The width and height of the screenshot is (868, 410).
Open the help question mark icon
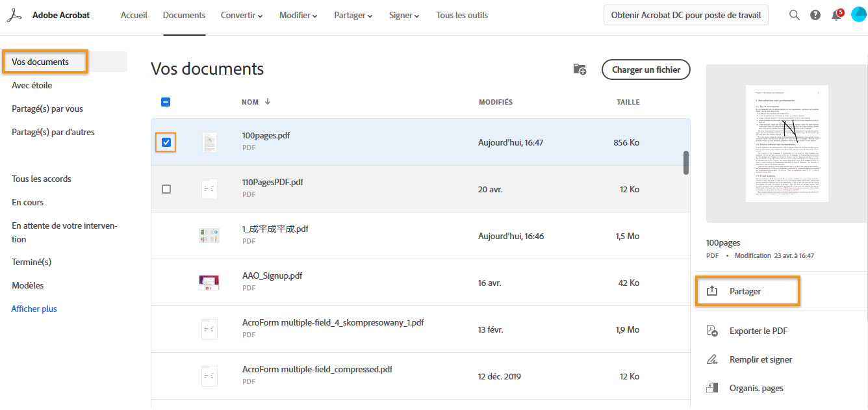[x=815, y=15]
